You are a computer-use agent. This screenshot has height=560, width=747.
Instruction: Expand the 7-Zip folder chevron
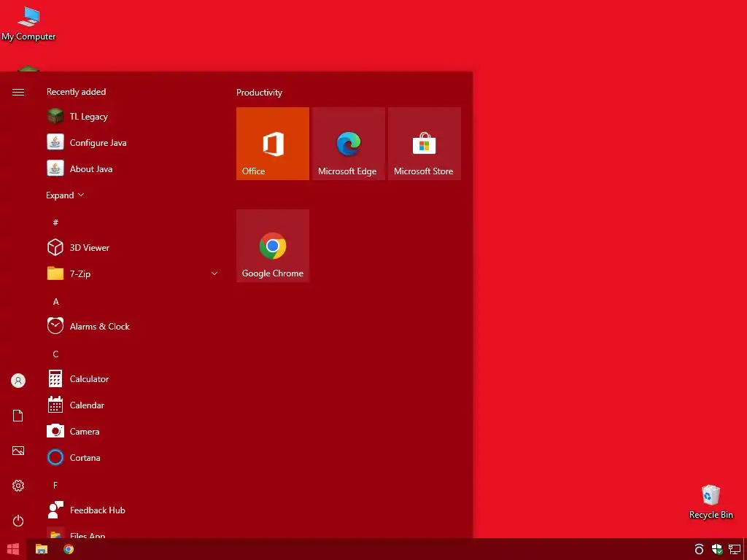pos(214,273)
